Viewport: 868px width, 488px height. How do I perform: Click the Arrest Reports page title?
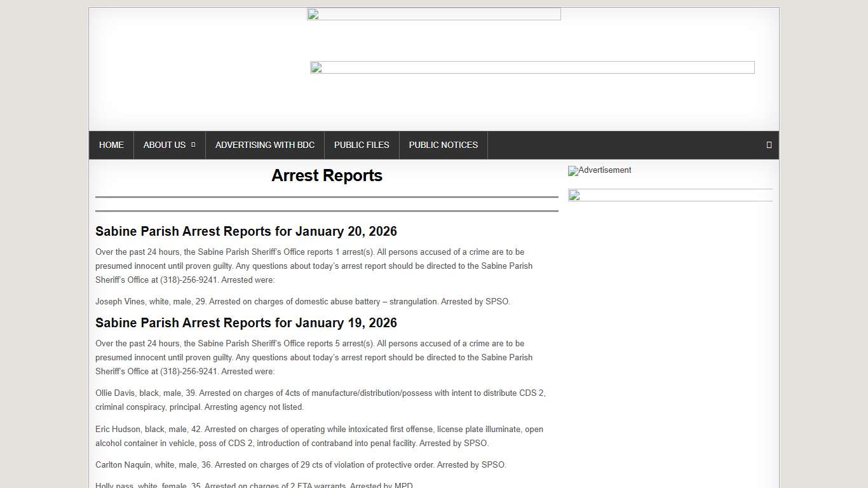pyautogui.click(x=327, y=175)
